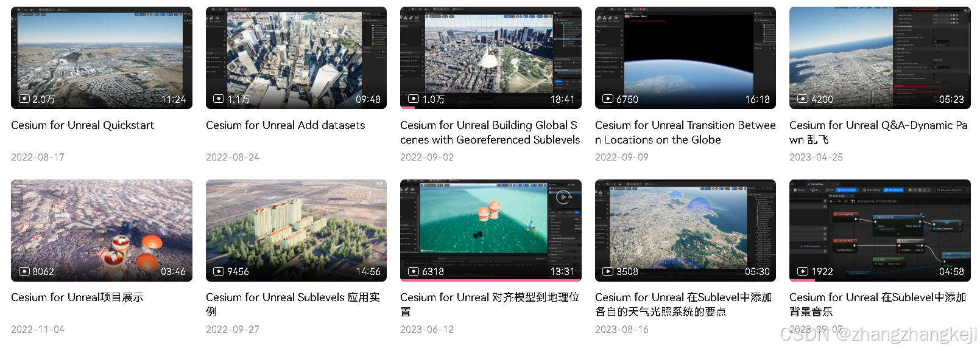Click the title Cesium for Unreal Q&A-Dynamic Pawn 乱飞
The height and width of the screenshot is (351, 980).
pos(879,133)
